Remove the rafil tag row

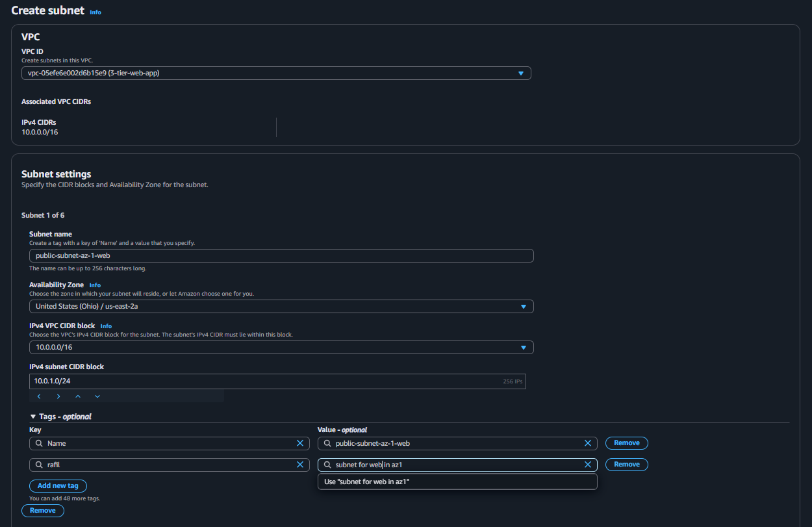click(627, 465)
